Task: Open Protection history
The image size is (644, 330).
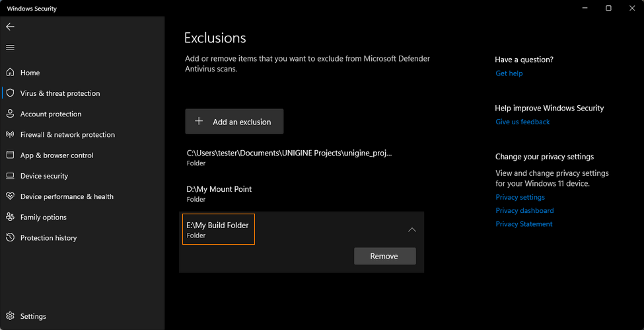Action: tap(41, 237)
